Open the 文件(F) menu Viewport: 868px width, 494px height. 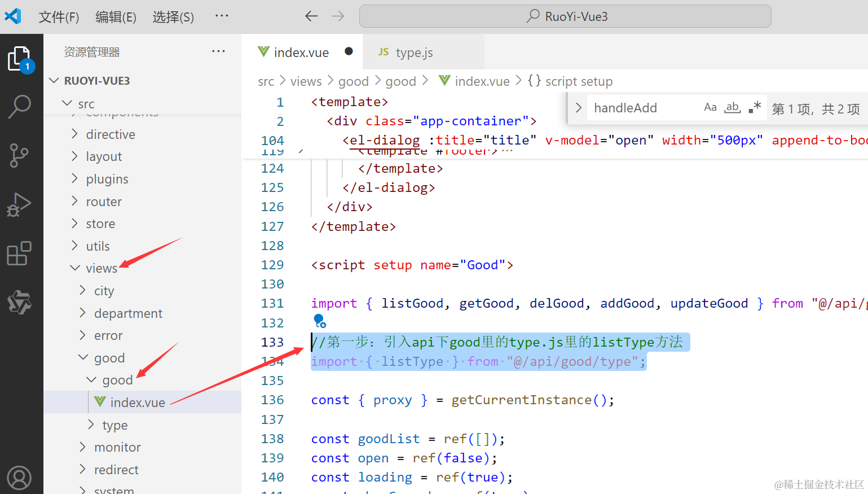tap(59, 17)
